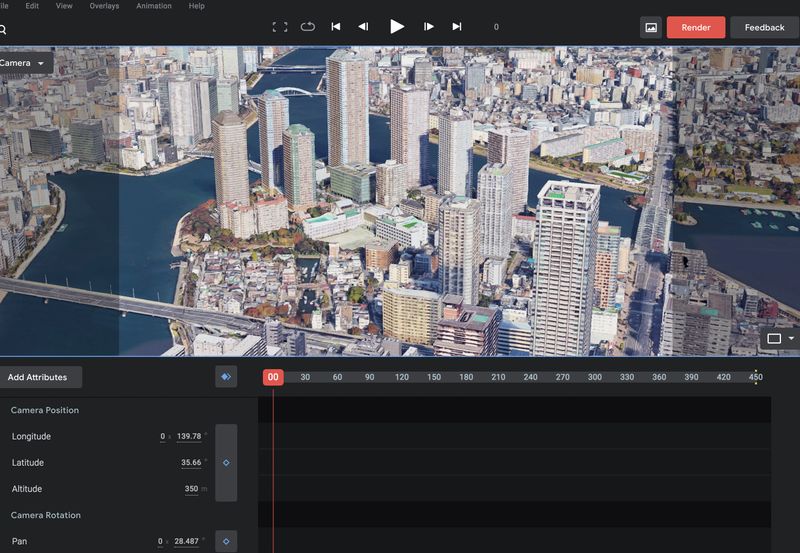Click the Altitude value field
Screen dimensions: 800x553
191,489
